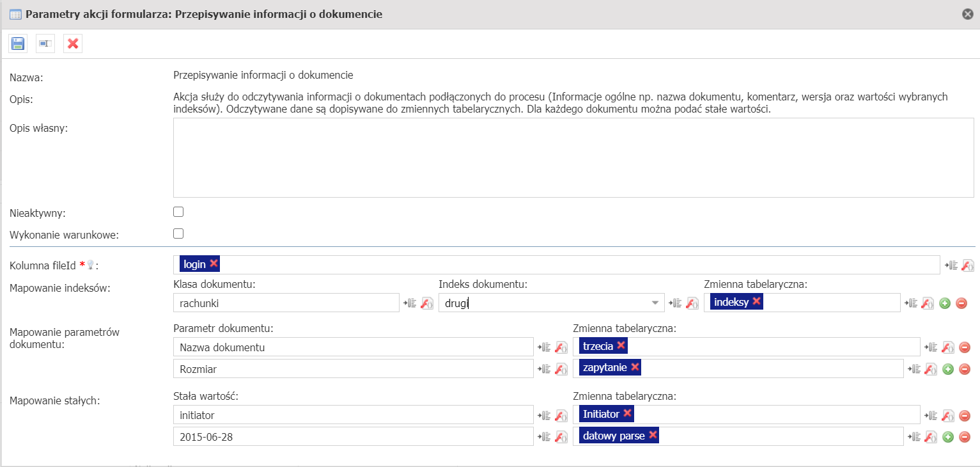This screenshot has height=467, width=980.
Task: Add row after zapytanie parameter mapping
Action: 949,369
